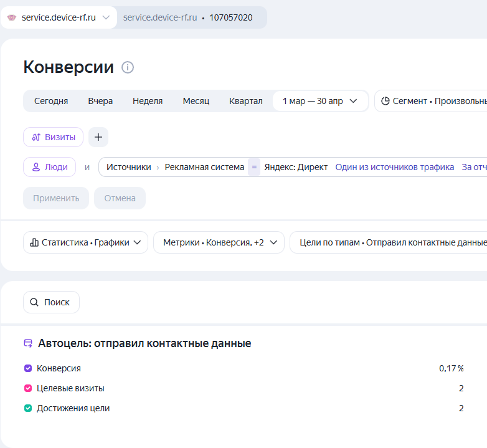Click the Применить button
Image resolution: width=487 pixels, height=448 pixels.
[x=56, y=198]
